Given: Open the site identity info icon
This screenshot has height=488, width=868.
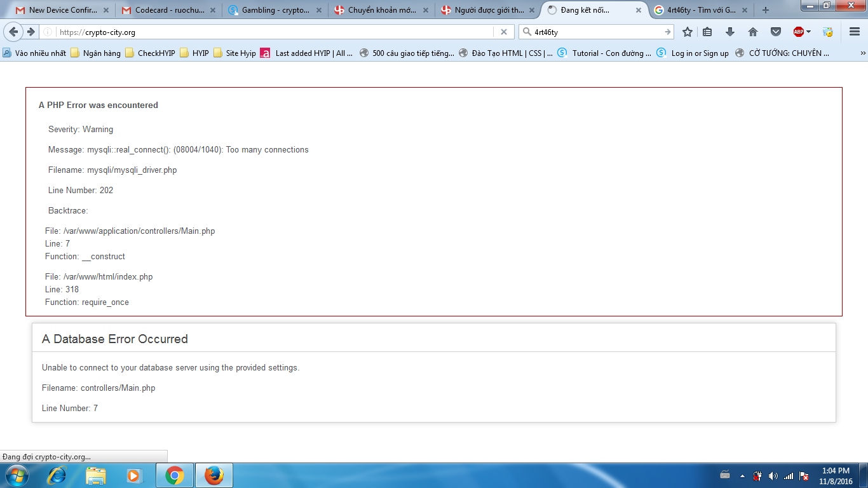Looking at the screenshot, I should (x=48, y=32).
